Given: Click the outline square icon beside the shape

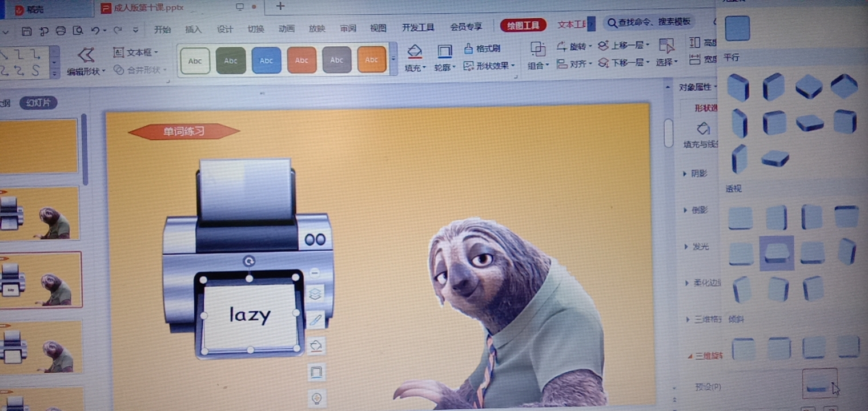Looking at the screenshot, I should click(x=316, y=373).
